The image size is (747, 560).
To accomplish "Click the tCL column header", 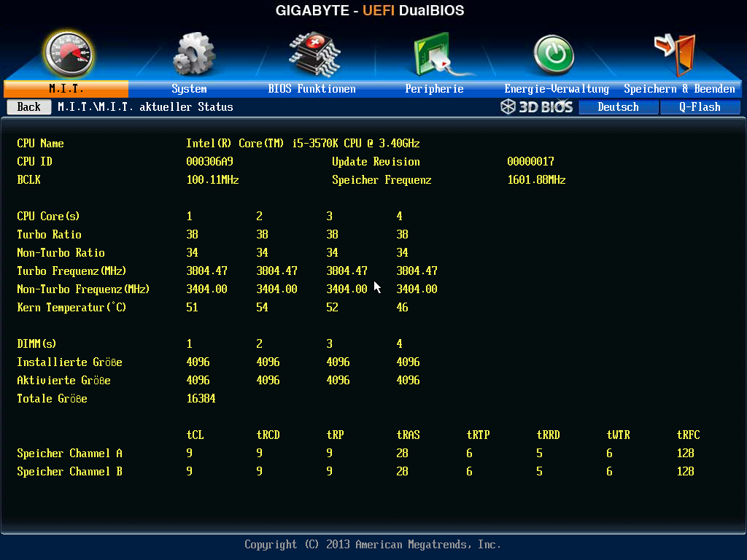I will coord(195,435).
